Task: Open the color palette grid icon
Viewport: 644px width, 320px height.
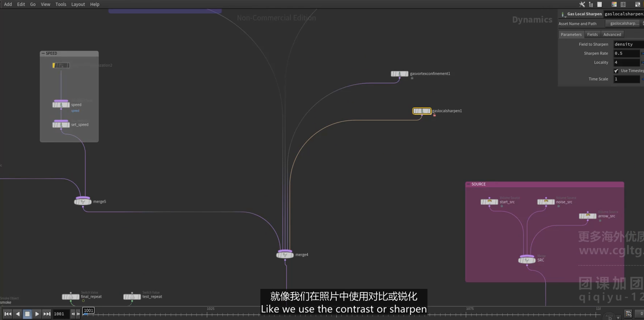Action: [x=614, y=4]
